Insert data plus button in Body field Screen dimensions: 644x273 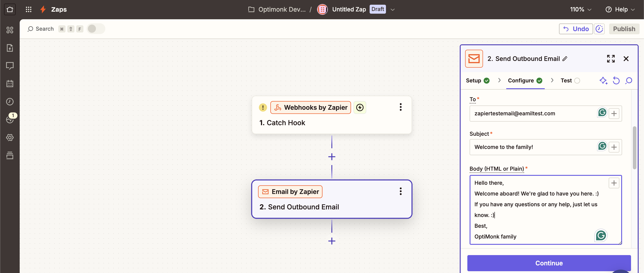tap(614, 183)
